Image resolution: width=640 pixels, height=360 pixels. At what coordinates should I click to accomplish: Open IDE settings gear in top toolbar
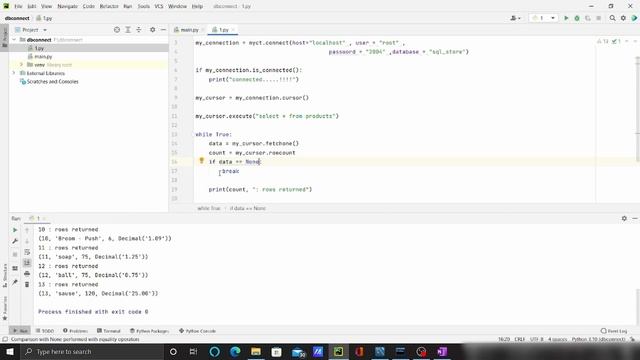tap(623, 18)
